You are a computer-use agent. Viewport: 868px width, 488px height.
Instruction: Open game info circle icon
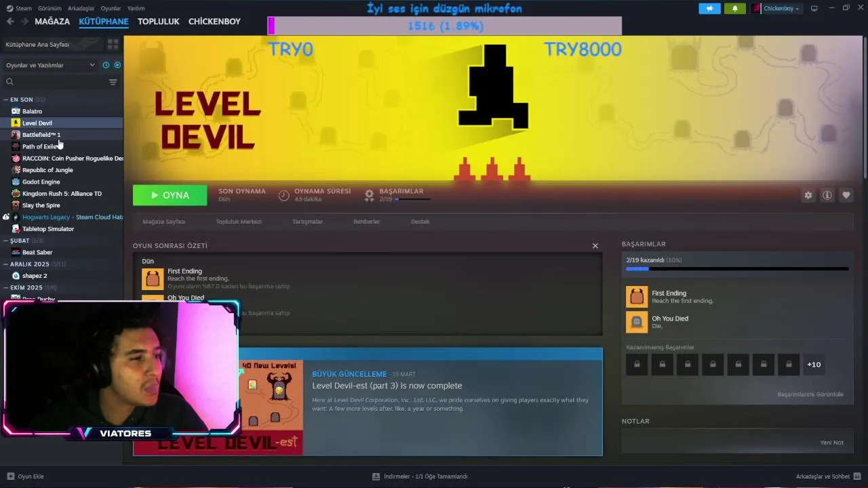click(827, 195)
